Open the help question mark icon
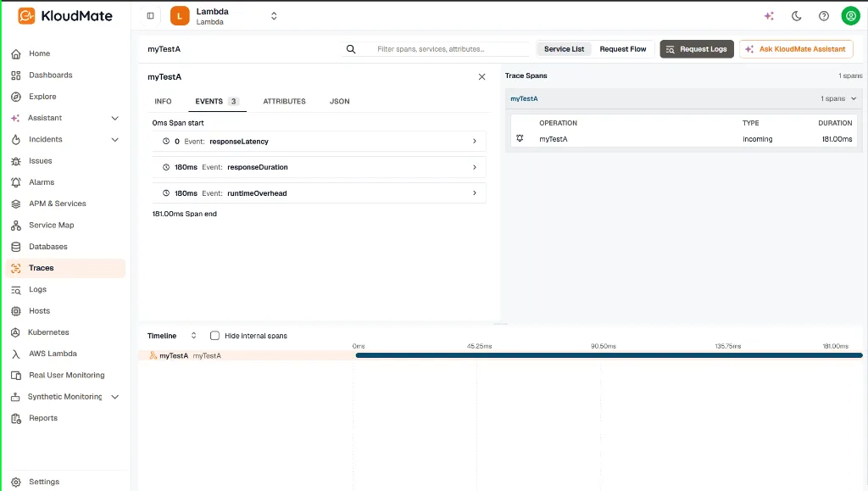868x491 pixels. pos(824,16)
